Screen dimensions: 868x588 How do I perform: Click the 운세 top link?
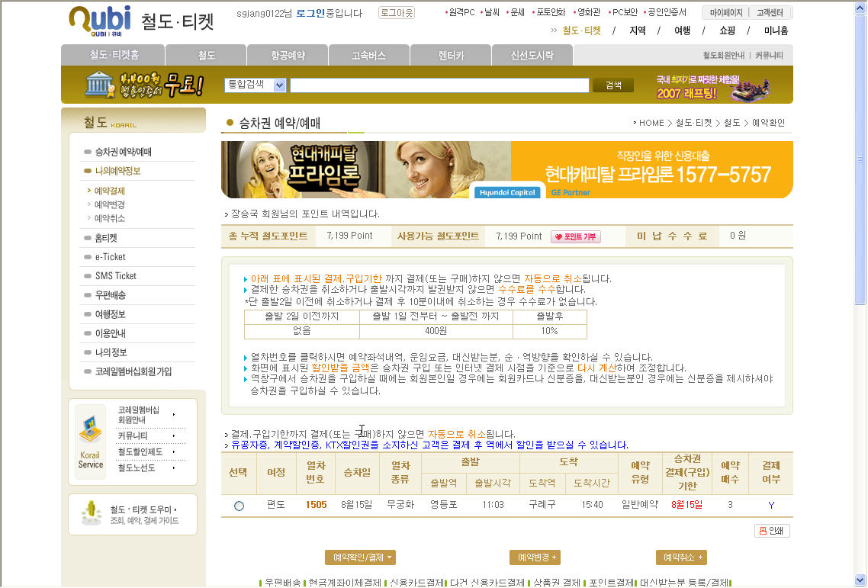coord(516,12)
